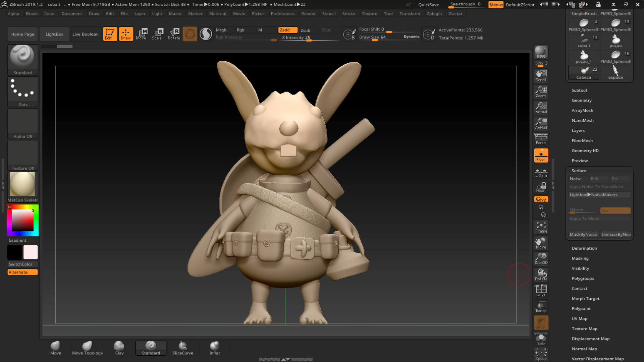The image size is (644, 362).
Task: Click the QuickSave button
Action: pos(429,5)
